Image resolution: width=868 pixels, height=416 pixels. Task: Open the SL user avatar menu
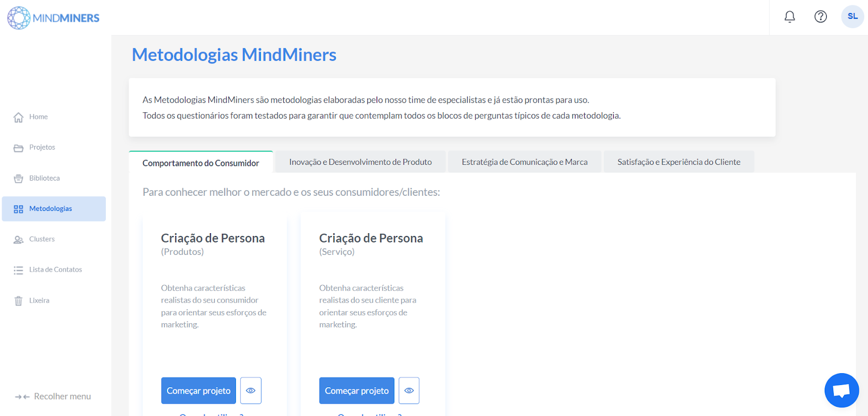coord(853,16)
